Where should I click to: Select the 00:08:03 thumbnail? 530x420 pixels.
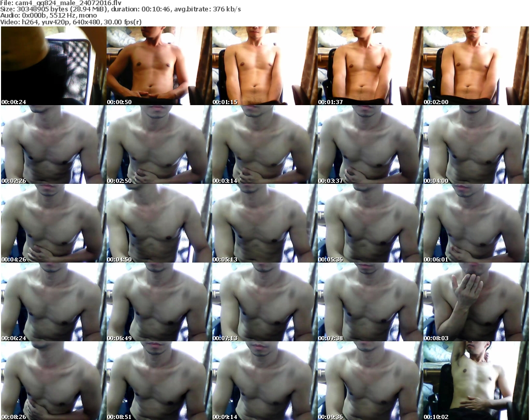click(476, 302)
